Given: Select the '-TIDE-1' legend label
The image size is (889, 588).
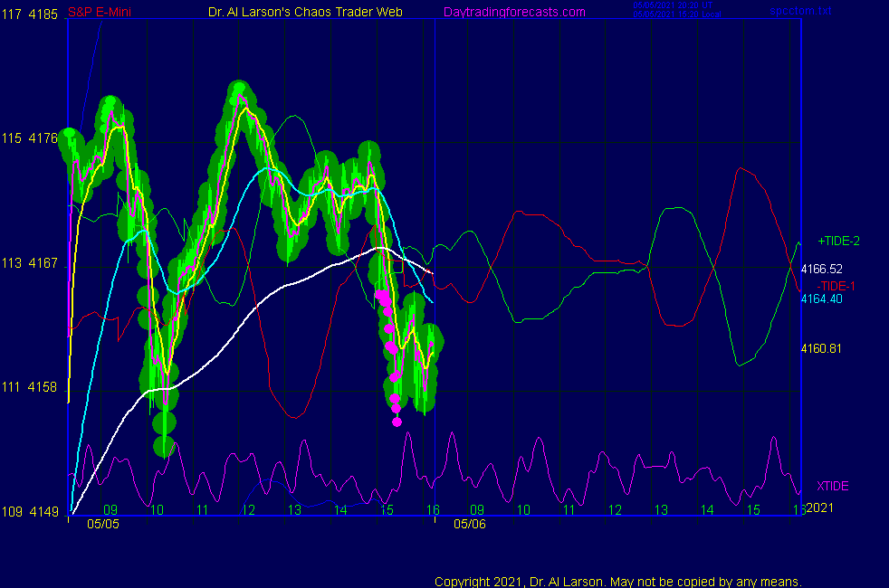Looking at the screenshot, I should (x=836, y=286).
